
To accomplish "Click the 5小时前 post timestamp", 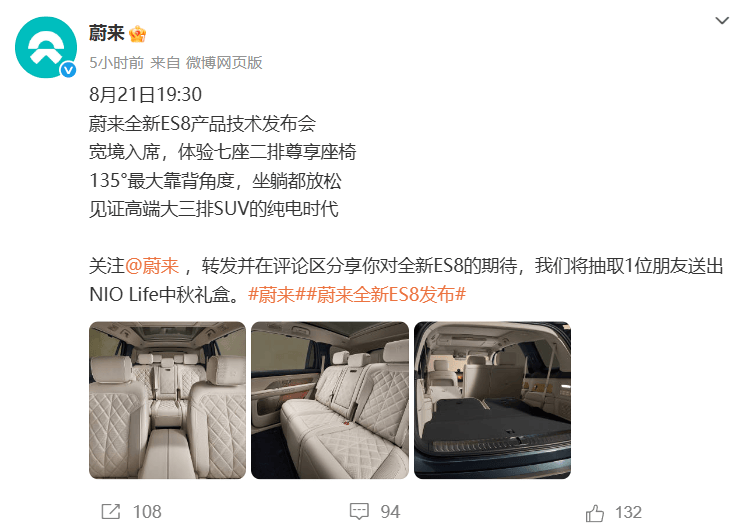I will 116,63.
